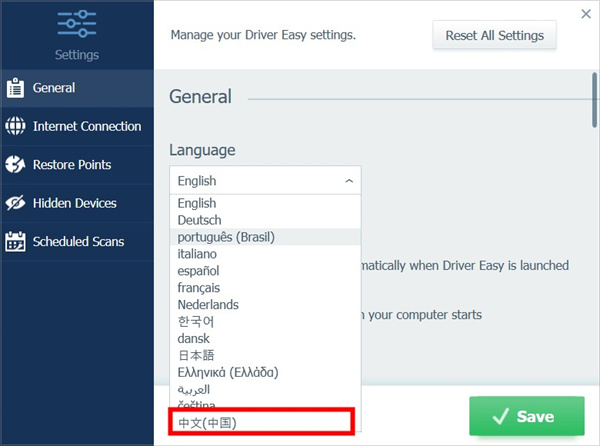Choose 中文(中国) language option
This screenshot has height=446, width=600.
point(208,423)
